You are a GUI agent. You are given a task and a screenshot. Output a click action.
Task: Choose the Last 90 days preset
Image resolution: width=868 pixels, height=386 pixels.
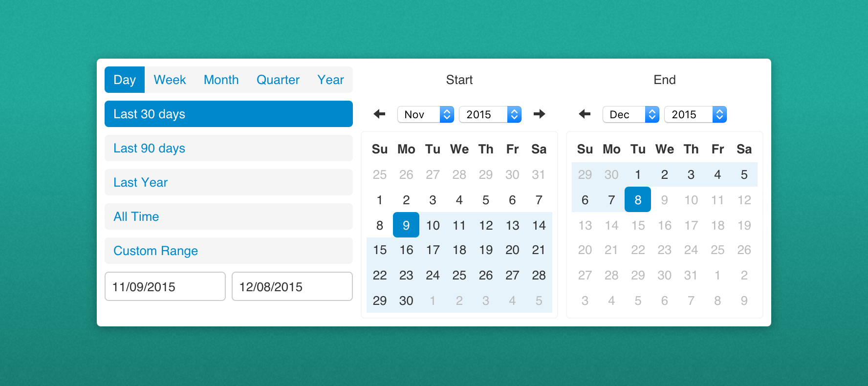pyautogui.click(x=228, y=148)
